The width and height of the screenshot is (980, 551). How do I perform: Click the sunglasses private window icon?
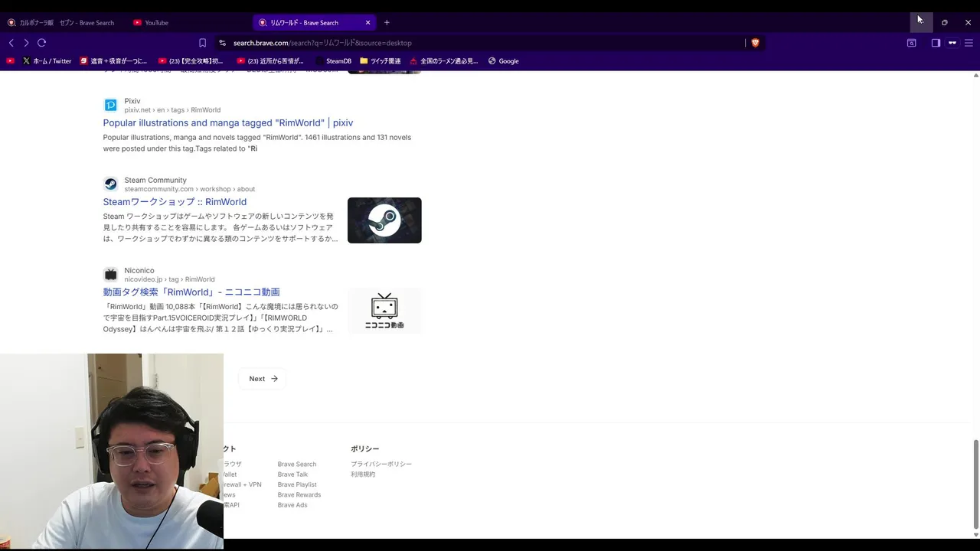pyautogui.click(x=952, y=43)
